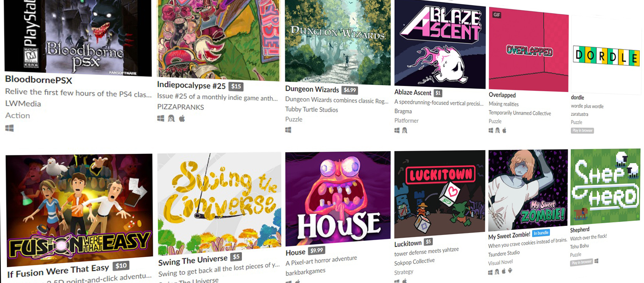Open the LWMedia developer link
This screenshot has width=644, height=283.
23,103
